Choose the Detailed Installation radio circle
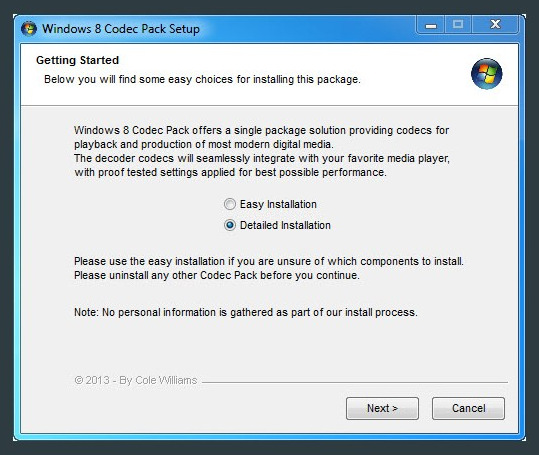Viewport: 539px width, 455px height. pyautogui.click(x=230, y=225)
